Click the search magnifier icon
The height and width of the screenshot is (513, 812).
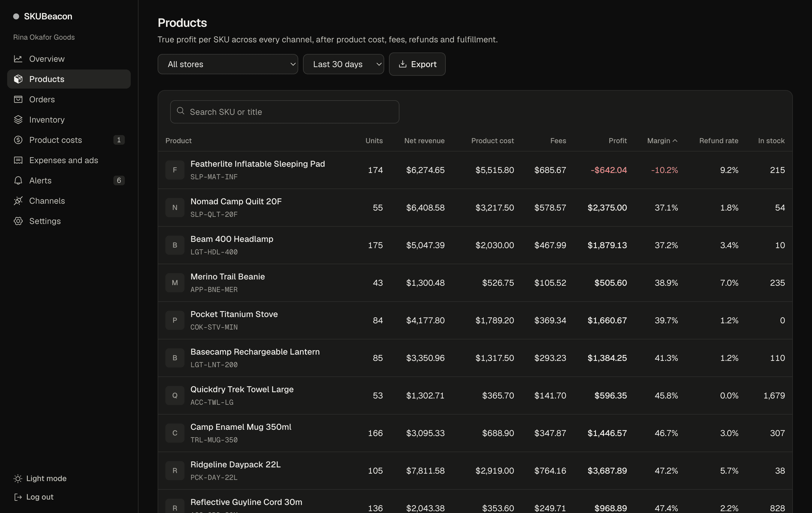point(181,111)
